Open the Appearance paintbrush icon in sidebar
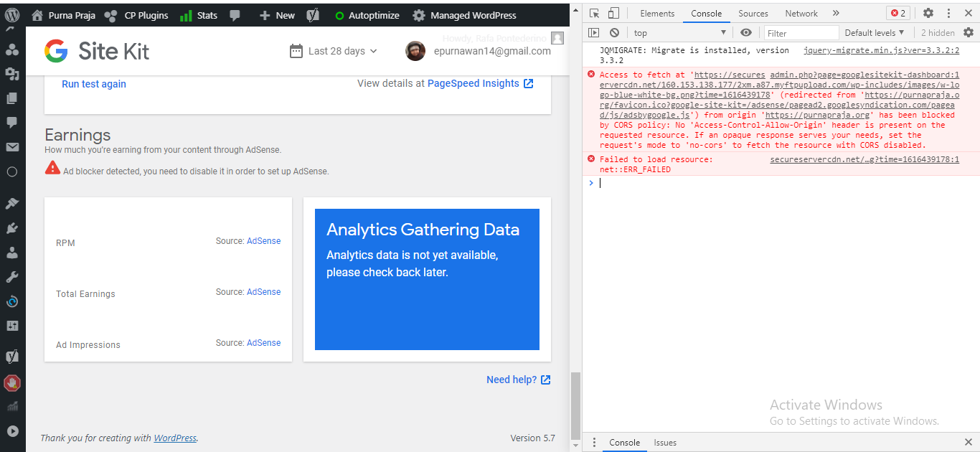980x452 pixels. click(12, 204)
